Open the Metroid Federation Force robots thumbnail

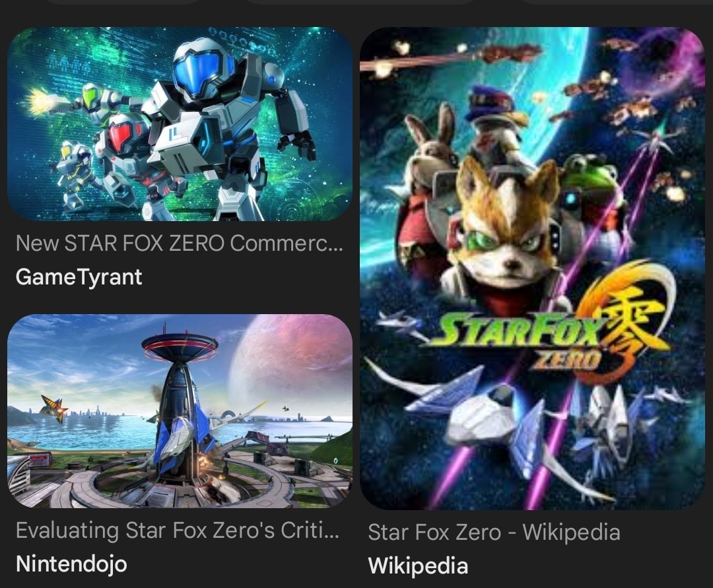[x=180, y=124]
